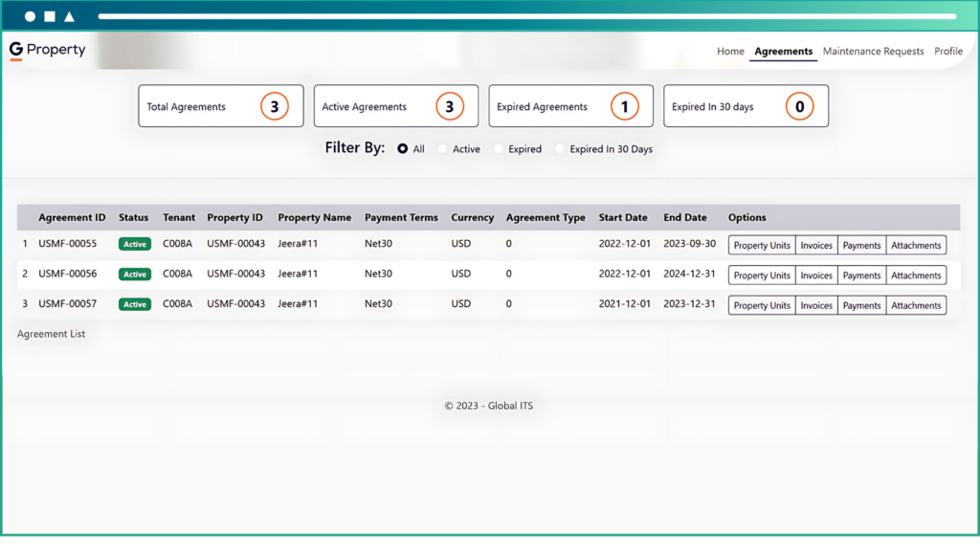This screenshot has width=980, height=551.
Task: Click the Total Agreements summary card
Action: pos(220,106)
